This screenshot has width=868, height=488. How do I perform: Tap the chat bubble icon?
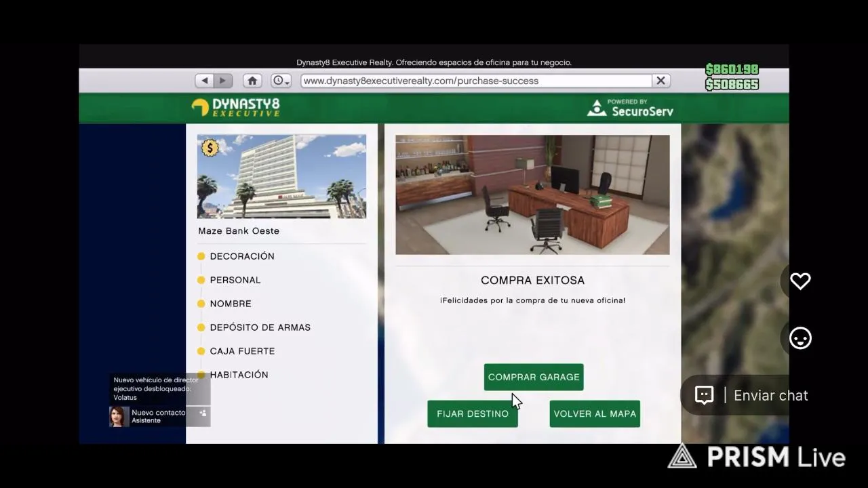click(x=704, y=396)
